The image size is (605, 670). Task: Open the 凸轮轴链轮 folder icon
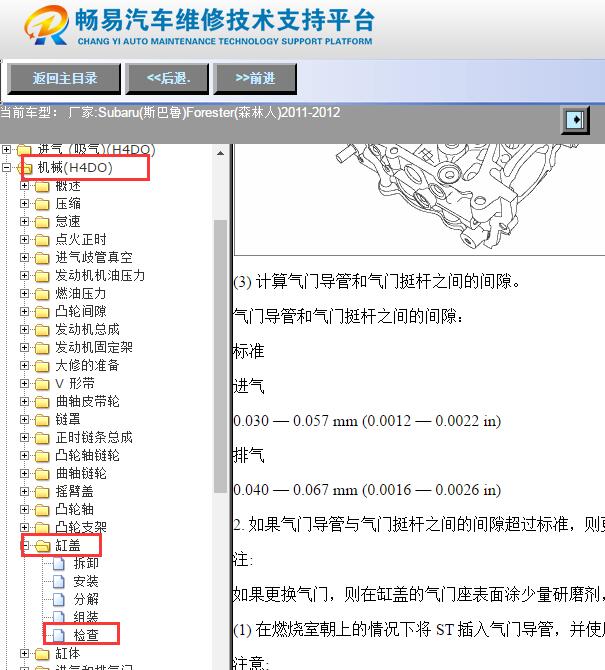click(x=42, y=455)
